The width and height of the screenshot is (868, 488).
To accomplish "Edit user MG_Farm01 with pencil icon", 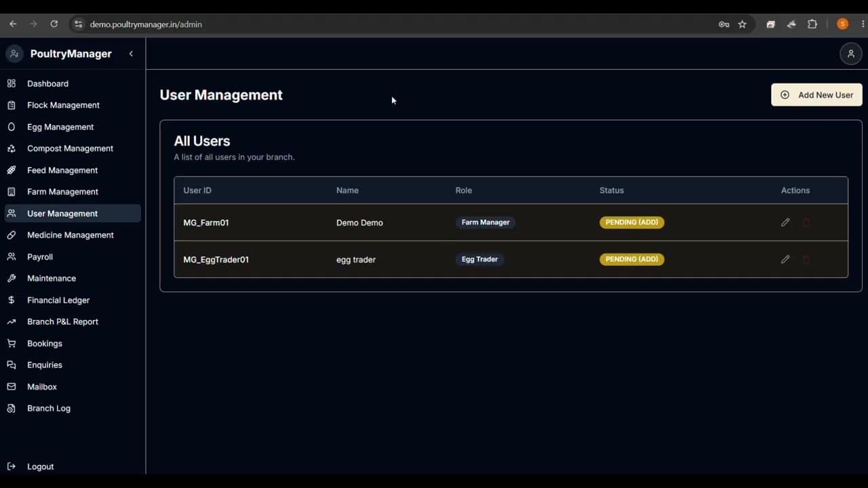I will 785,222.
